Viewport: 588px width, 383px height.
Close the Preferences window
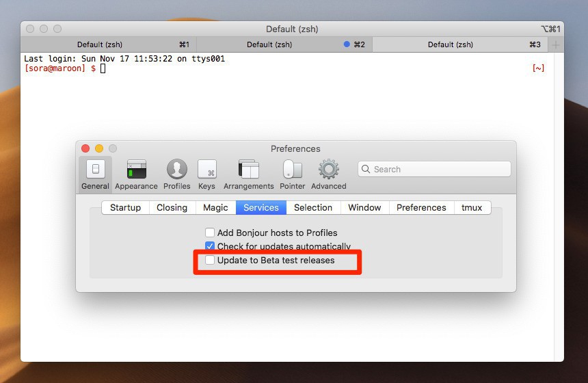click(85, 148)
